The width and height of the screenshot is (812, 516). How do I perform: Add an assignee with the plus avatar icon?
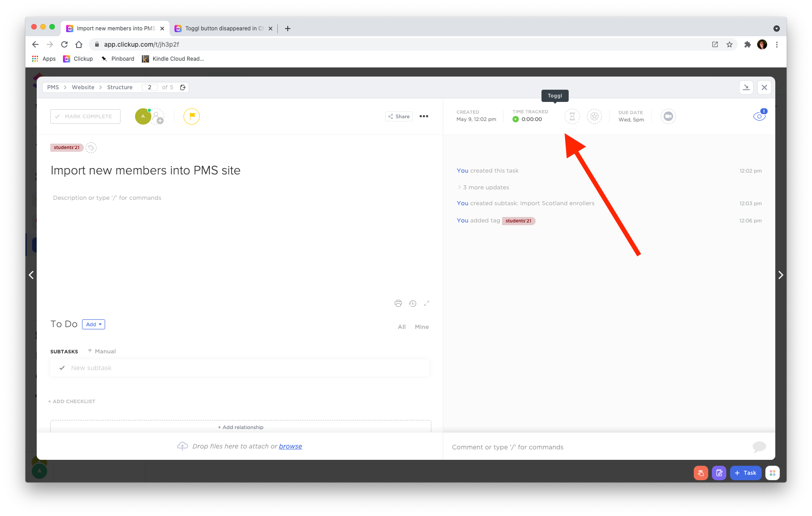pyautogui.click(x=157, y=117)
